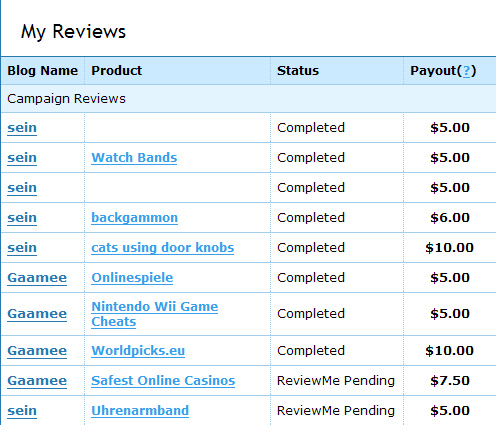Open Gaamee blog beside Nintendo Wii Game Cheats
Image resolution: width=496 pixels, height=425 pixels.
(37, 314)
